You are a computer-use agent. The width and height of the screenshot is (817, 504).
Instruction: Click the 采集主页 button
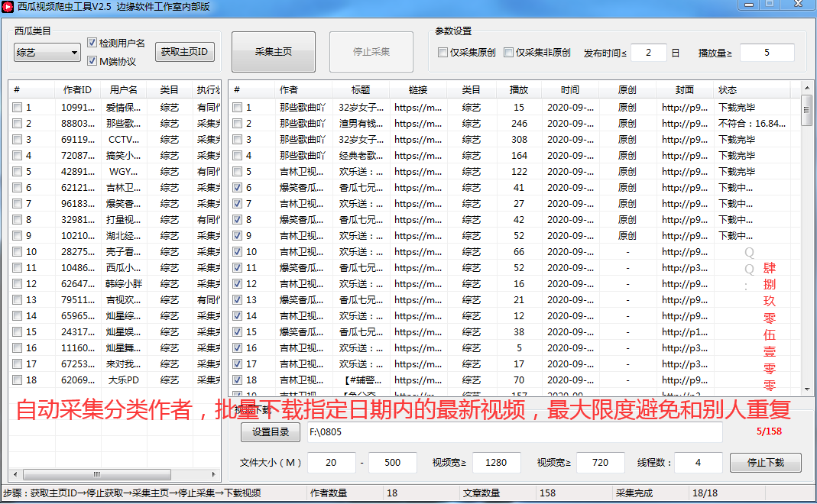pyautogui.click(x=274, y=52)
